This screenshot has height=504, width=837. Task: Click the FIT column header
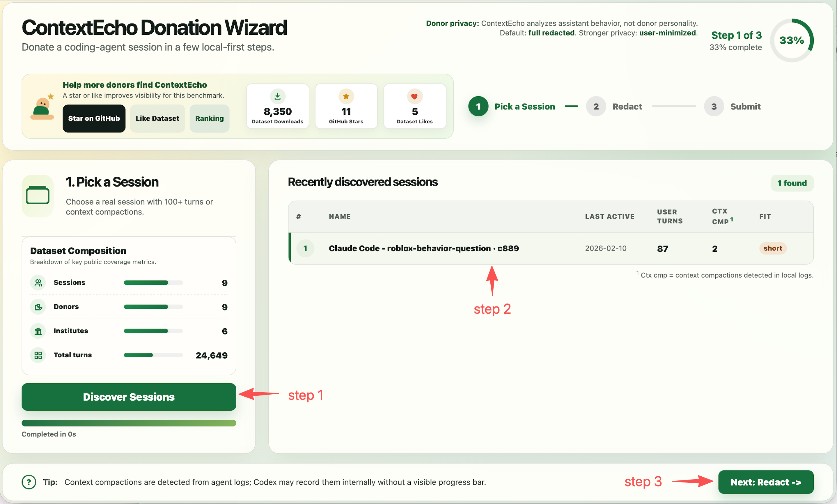pyautogui.click(x=765, y=216)
